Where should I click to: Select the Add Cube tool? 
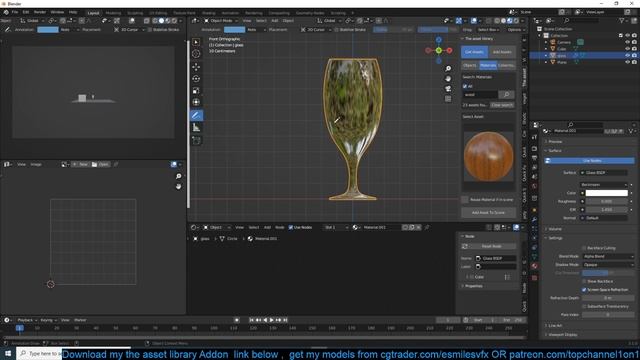click(196, 140)
